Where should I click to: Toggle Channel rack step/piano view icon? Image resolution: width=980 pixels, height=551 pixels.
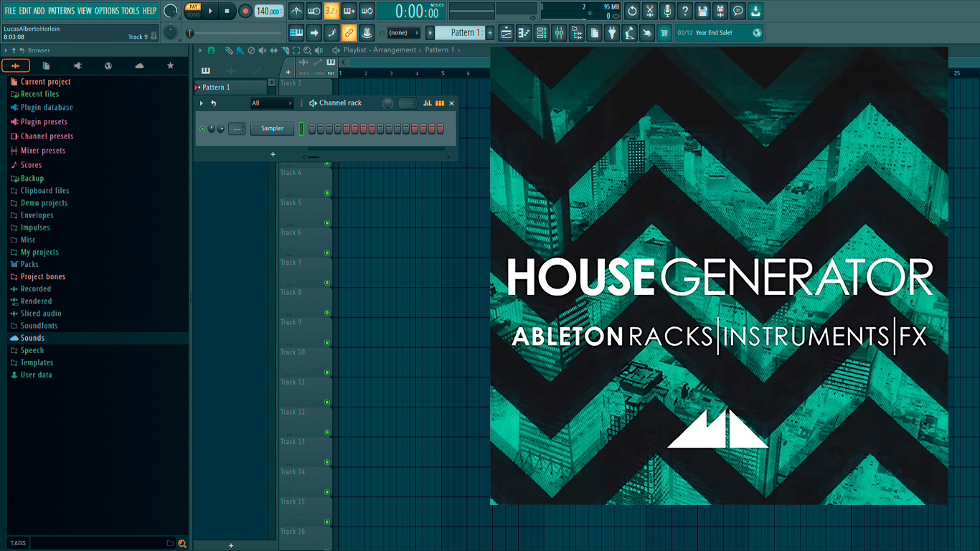click(x=440, y=103)
